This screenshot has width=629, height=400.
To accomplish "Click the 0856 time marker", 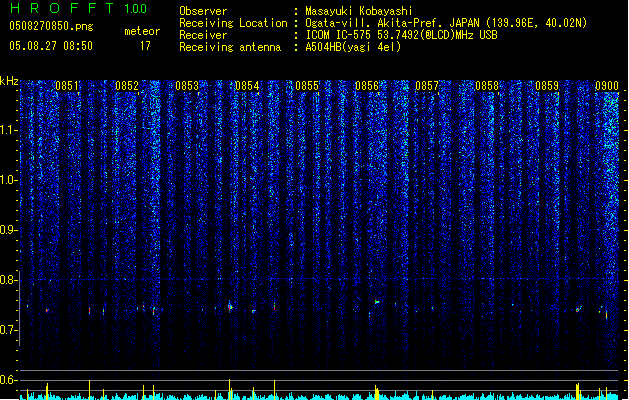I will [x=367, y=86].
